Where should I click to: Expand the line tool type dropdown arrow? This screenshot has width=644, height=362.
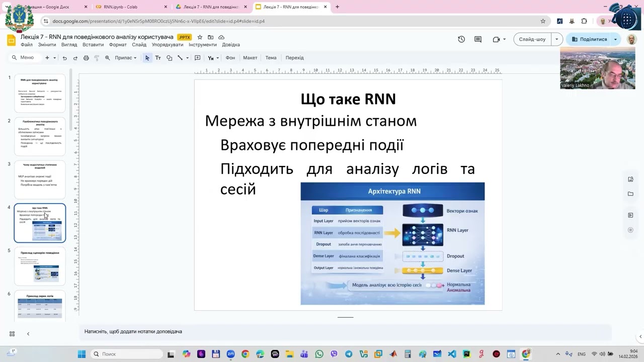187,58
